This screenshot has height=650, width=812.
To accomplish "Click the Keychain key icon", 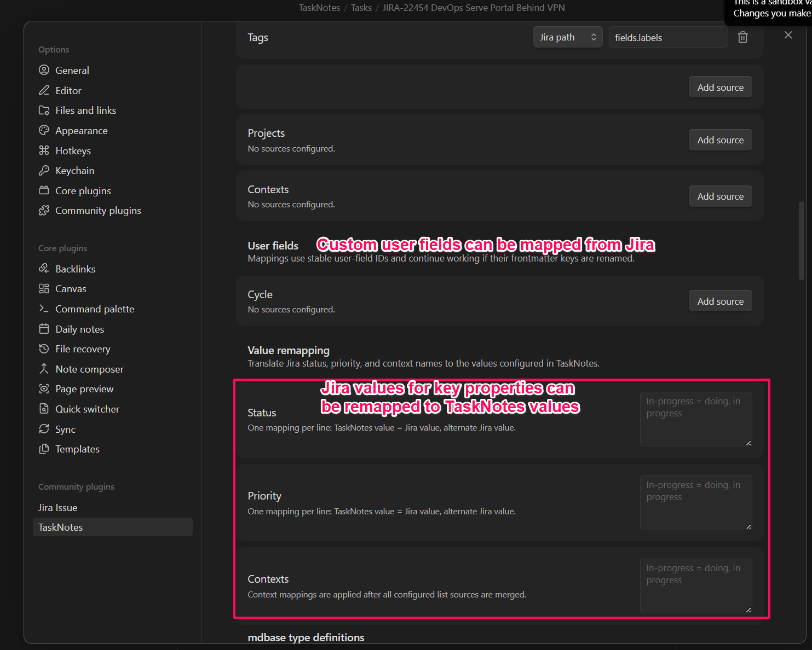I will (44, 170).
